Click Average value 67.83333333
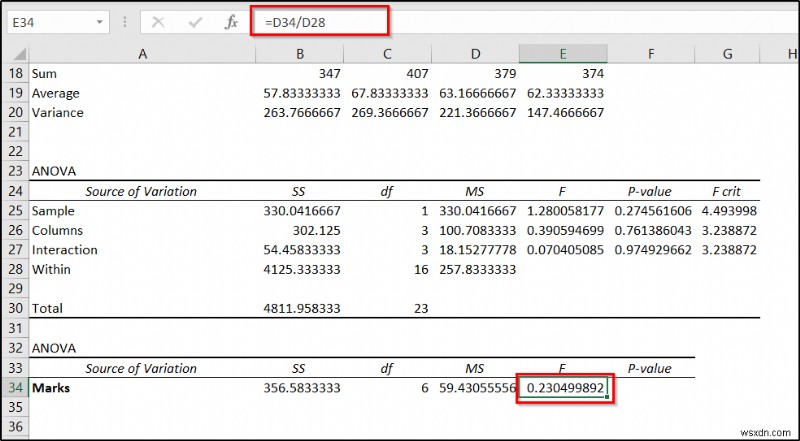 pos(390,93)
